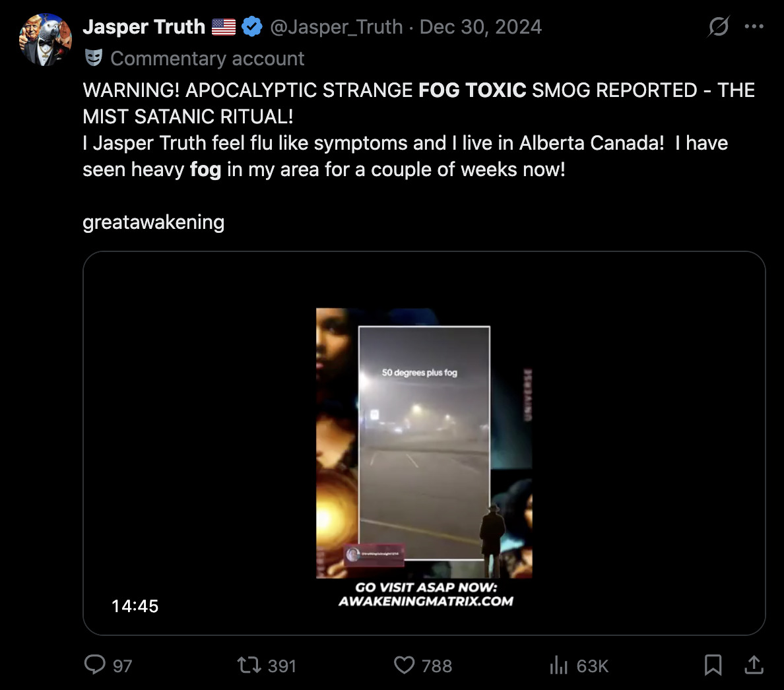Click the Commentary account label
This screenshot has height=690, width=784.
(x=207, y=59)
